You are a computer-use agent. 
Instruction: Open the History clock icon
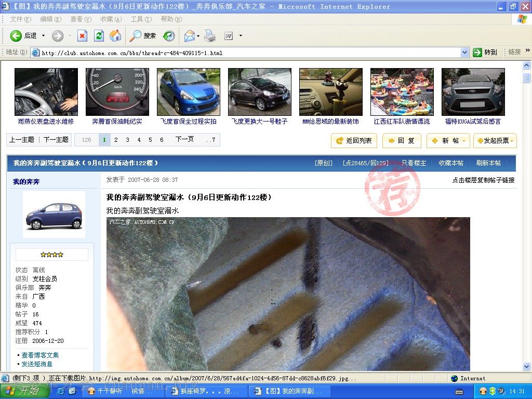point(169,36)
